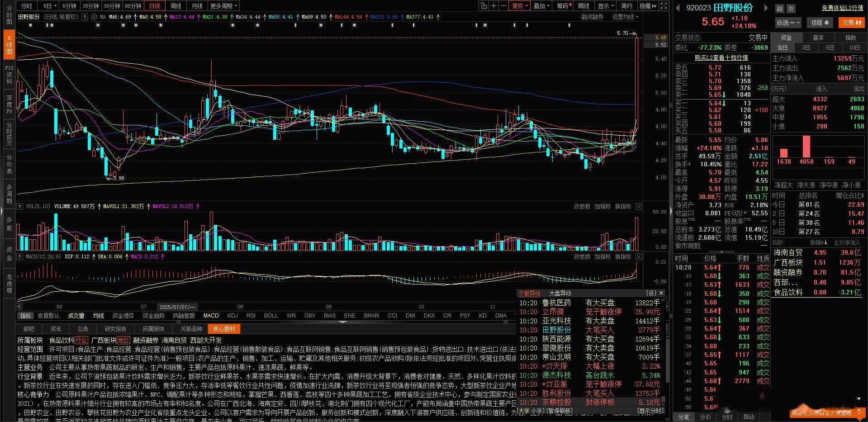Click the 海南自贸 sector row

click(817, 253)
